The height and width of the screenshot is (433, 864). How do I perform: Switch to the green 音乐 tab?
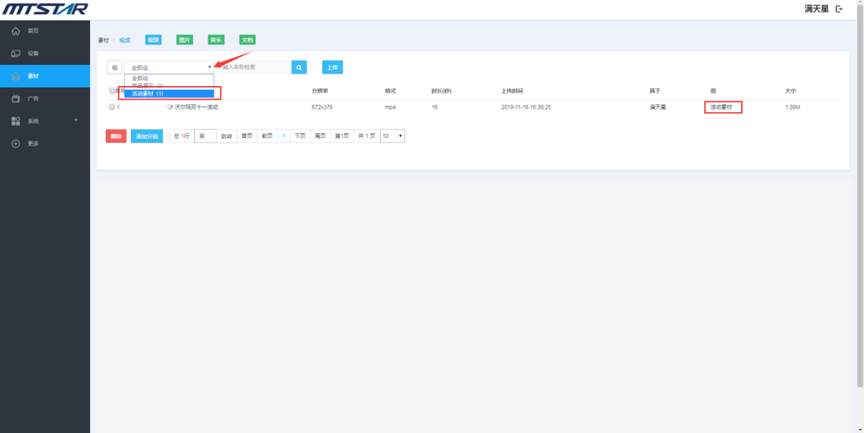click(216, 40)
